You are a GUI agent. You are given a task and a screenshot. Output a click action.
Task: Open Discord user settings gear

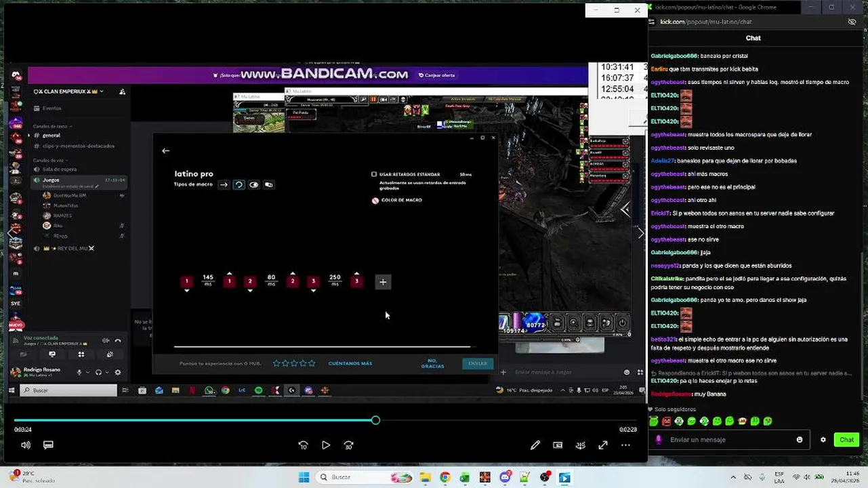[x=118, y=372]
